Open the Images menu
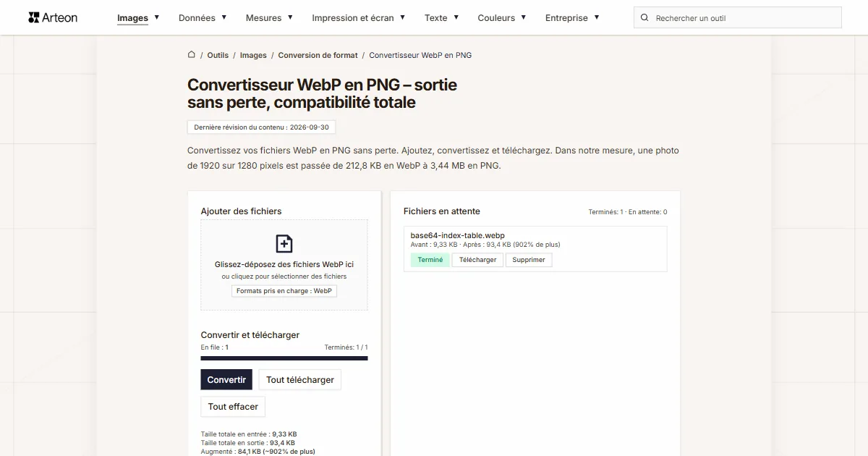Image resolution: width=868 pixels, height=456 pixels. [x=132, y=18]
